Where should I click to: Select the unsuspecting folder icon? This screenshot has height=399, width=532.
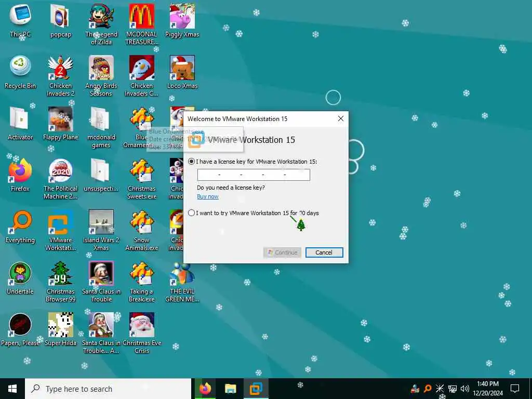(101, 176)
